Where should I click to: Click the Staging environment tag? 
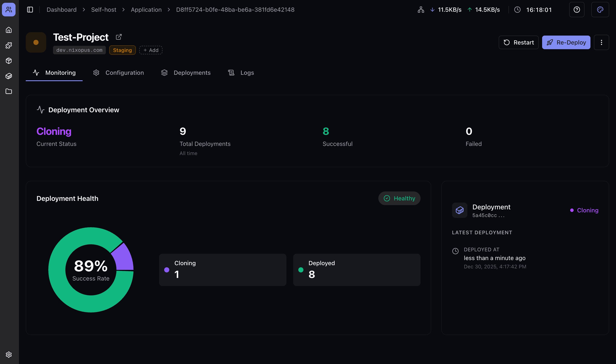pyautogui.click(x=122, y=50)
